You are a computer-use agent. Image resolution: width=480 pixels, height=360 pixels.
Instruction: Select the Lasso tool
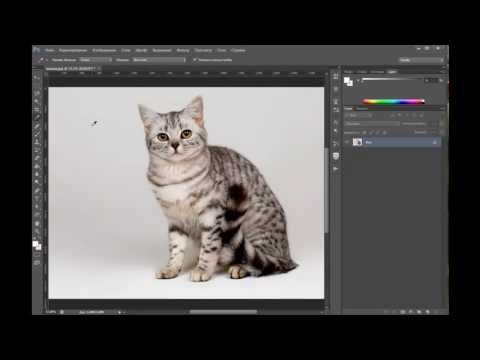pos(37,94)
